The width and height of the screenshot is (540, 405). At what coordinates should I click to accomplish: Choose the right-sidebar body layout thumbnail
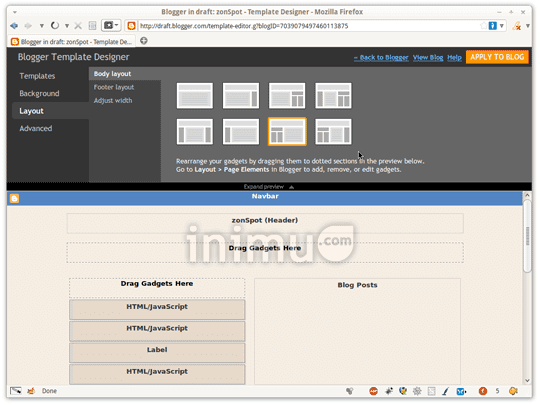pos(241,95)
